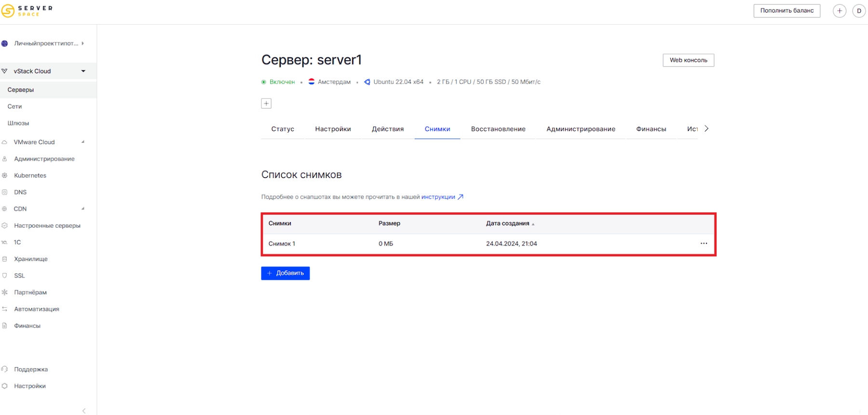The width and height of the screenshot is (868, 415).
Task: Click the Размер column header
Action: coord(389,223)
